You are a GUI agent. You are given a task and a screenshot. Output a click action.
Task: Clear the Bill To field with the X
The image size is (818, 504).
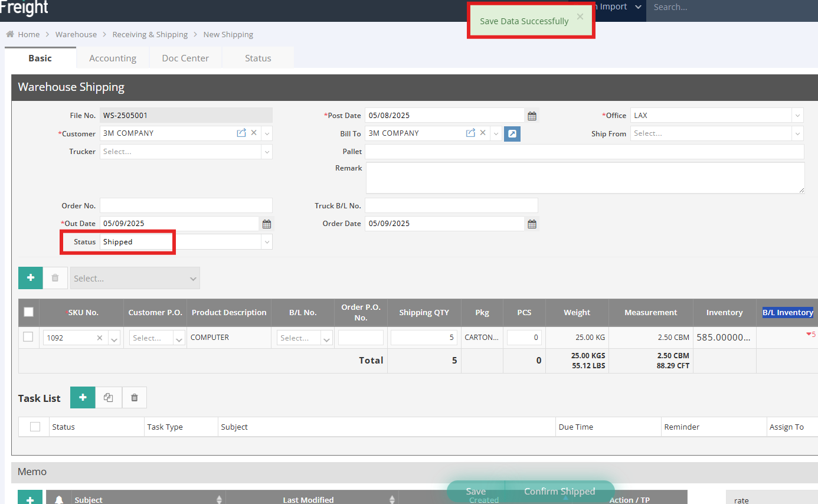[x=483, y=133]
